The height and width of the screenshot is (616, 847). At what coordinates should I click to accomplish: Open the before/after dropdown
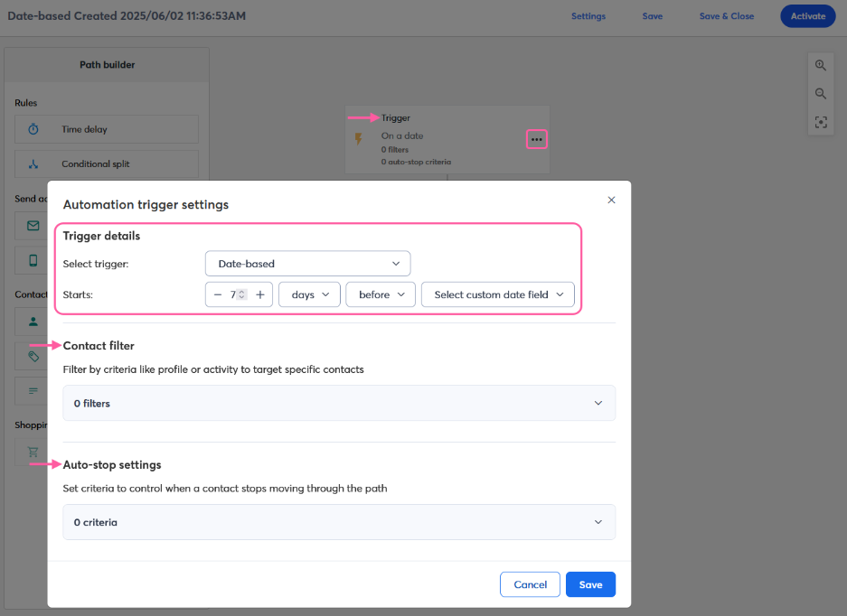point(381,294)
